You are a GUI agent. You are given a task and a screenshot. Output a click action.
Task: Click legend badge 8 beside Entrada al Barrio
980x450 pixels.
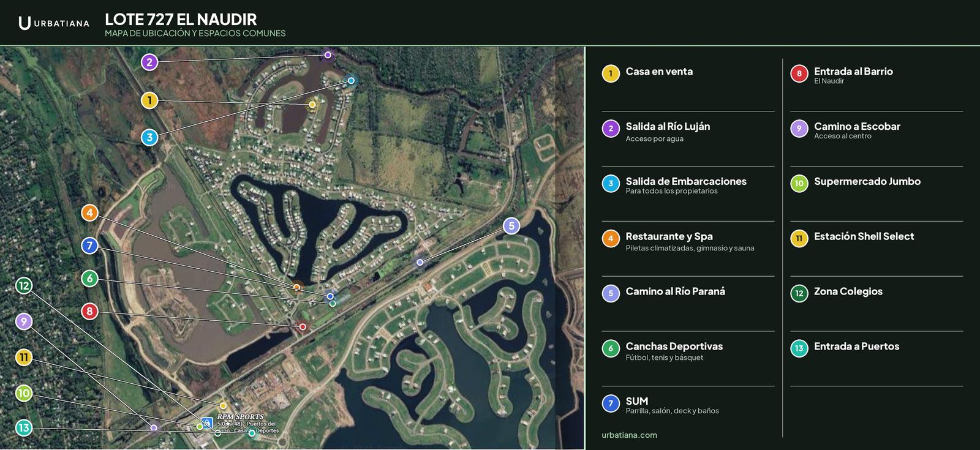tap(799, 73)
